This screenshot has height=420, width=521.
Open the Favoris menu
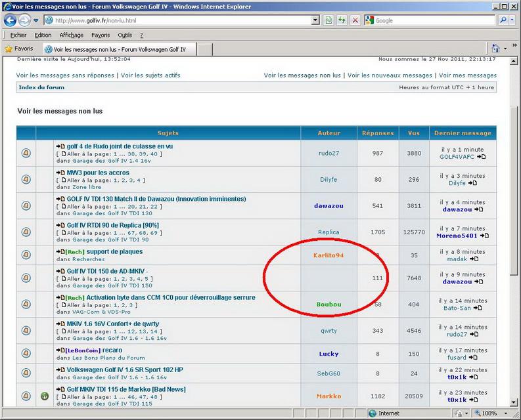101,35
